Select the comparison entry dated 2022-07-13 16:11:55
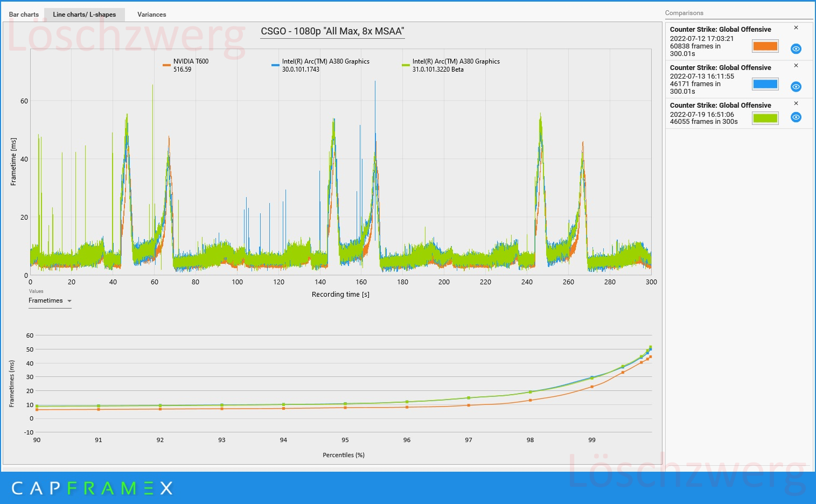The width and height of the screenshot is (816, 504). pos(739,79)
